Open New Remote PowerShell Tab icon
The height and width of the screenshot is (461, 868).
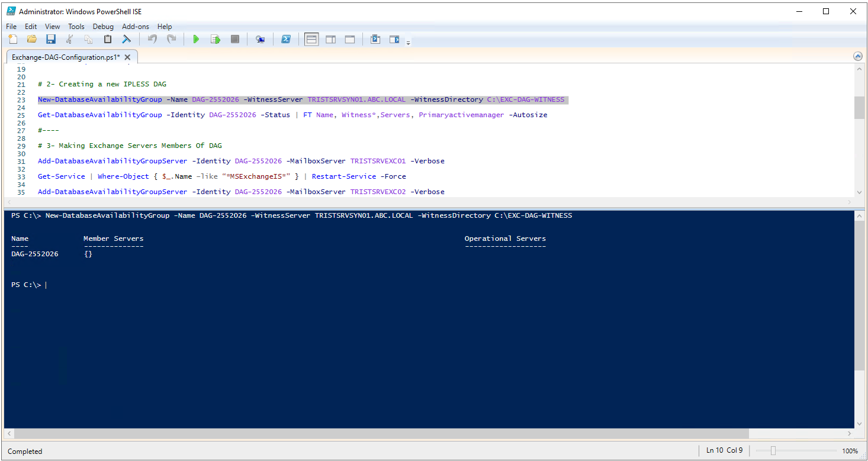(x=260, y=39)
